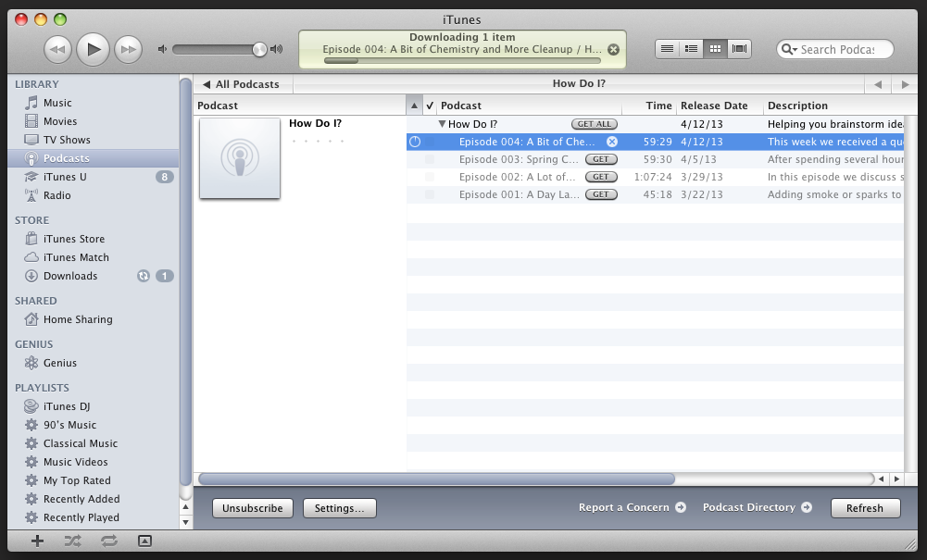Click the Refresh button
Viewport: 927px width, 560px height.
tap(865, 508)
